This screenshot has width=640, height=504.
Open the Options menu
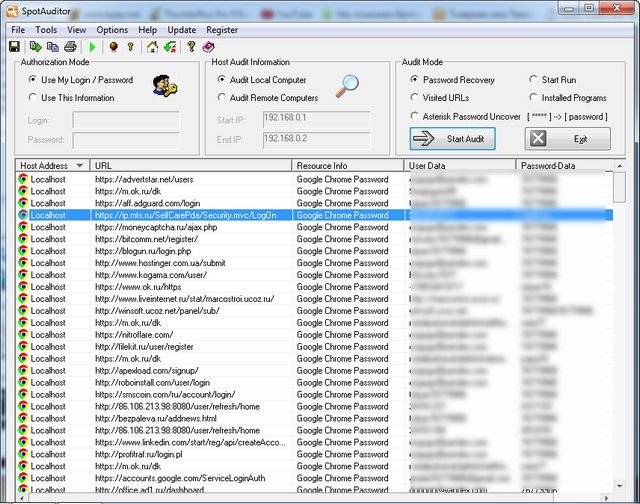112,30
